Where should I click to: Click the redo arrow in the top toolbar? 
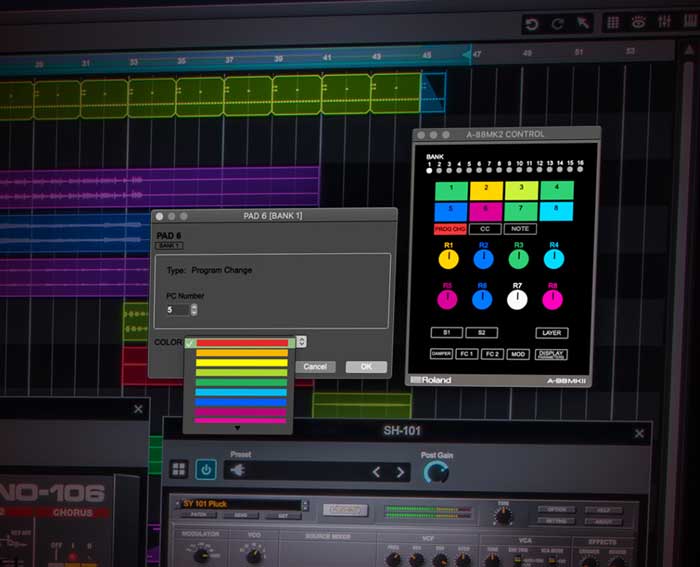(x=557, y=23)
